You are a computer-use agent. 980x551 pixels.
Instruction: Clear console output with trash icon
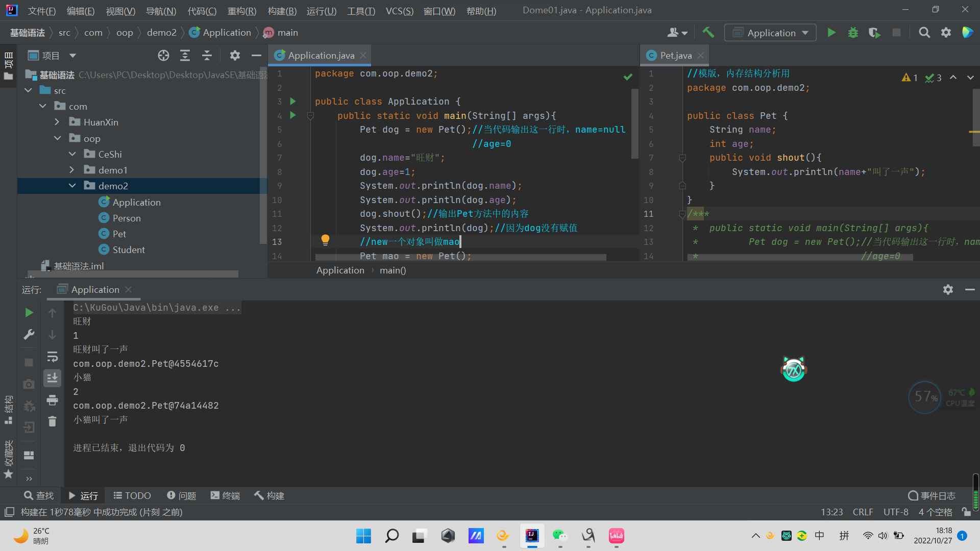52,421
